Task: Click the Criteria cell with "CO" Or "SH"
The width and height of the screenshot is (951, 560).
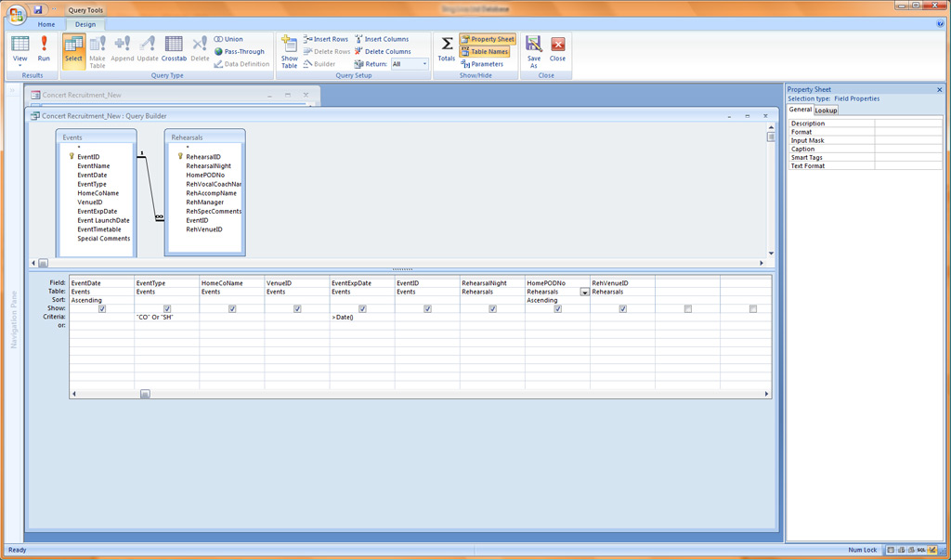Action: pos(167,318)
